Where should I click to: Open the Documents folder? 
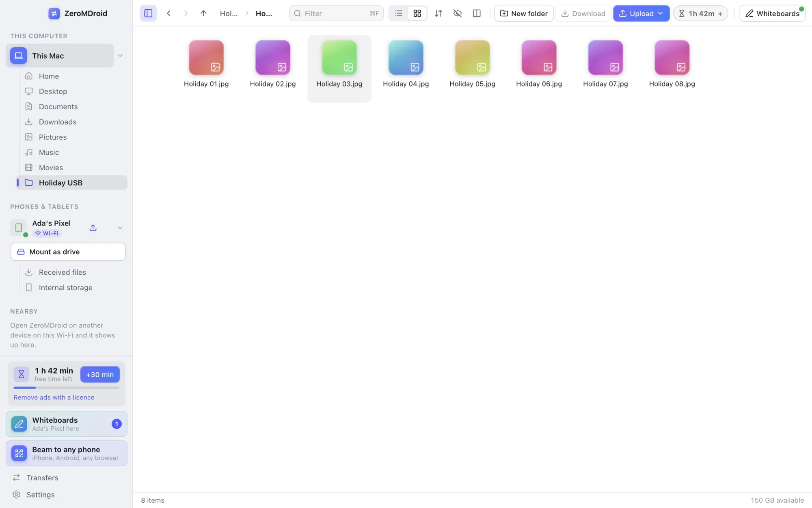[72, 106]
